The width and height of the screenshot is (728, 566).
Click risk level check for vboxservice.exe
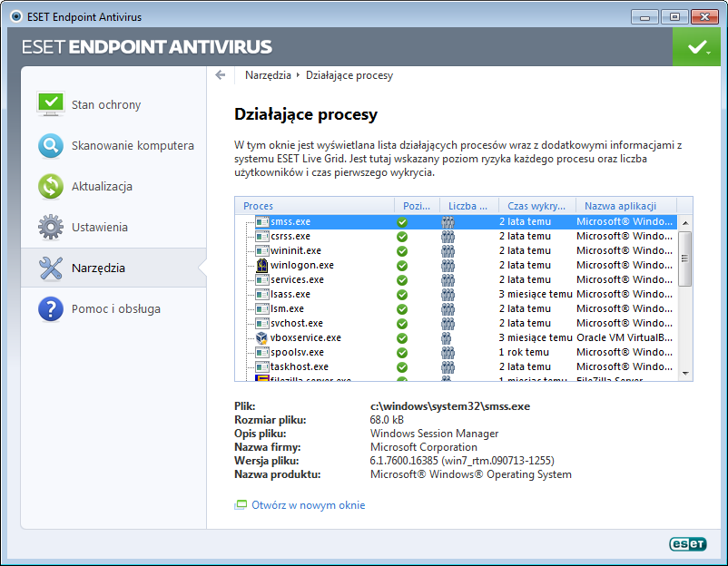pyautogui.click(x=402, y=338)
